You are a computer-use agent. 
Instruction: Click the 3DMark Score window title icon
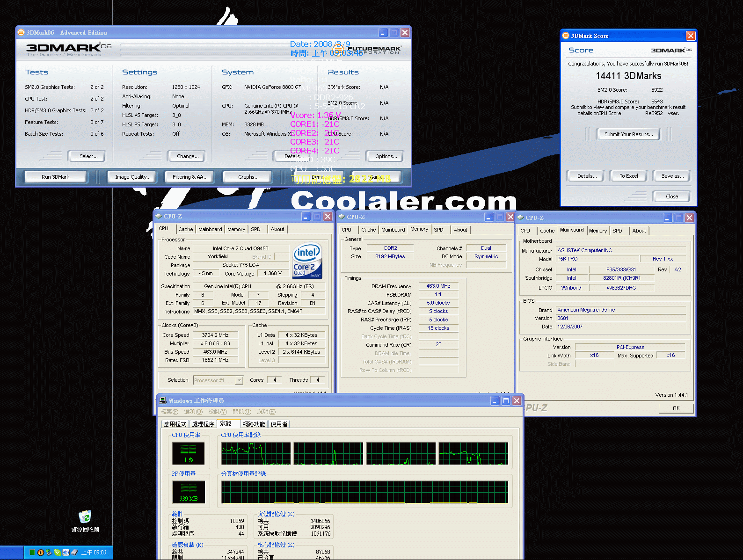tap(566, 36)
